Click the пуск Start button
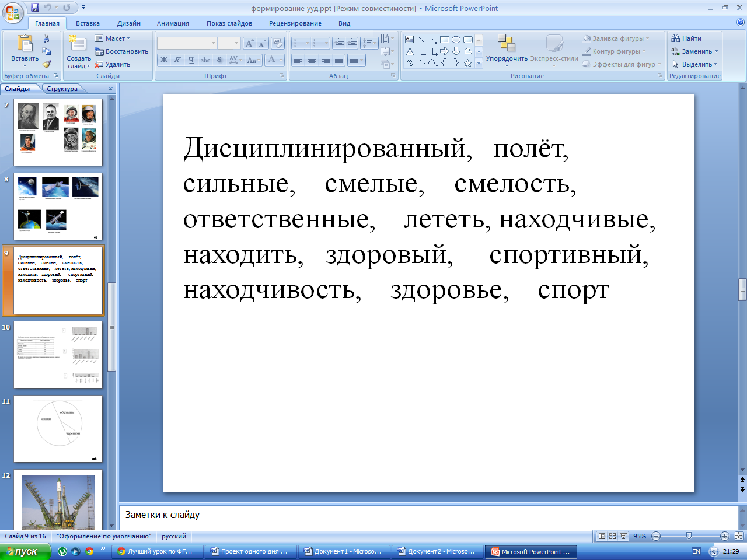Image resolution: width=747 pixels, height=560 pixels. coord(22,551)
